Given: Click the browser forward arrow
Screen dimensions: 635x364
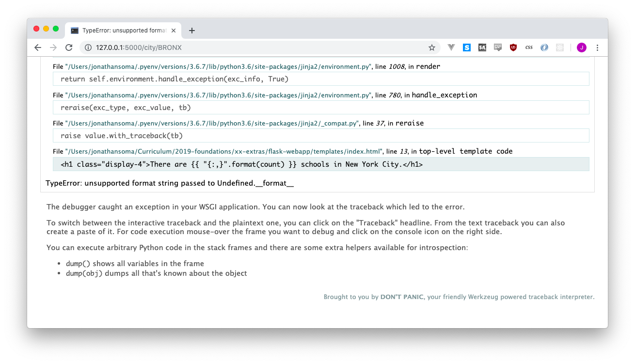Looking at the screenshot, I should [53, 47].
